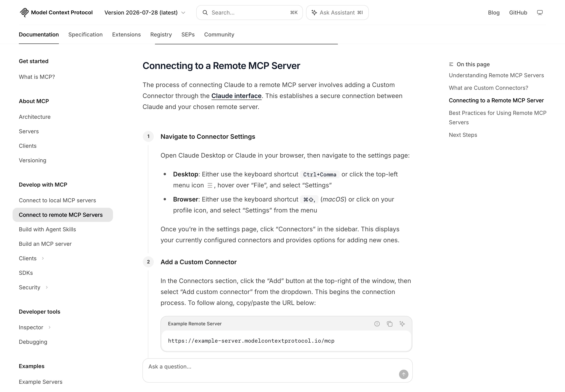Open the Versioning sidebar page
The image size is (565, 392).
pos(32,160)
